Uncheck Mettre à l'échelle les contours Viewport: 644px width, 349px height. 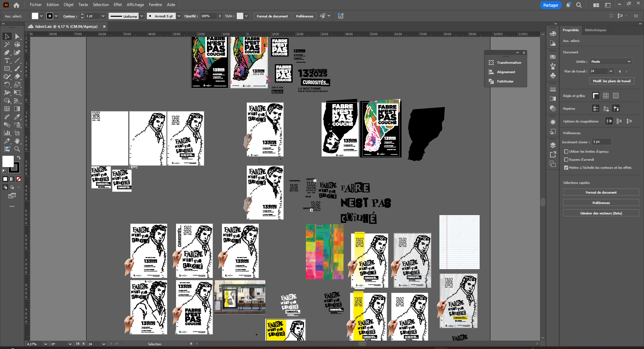(566, 168)
